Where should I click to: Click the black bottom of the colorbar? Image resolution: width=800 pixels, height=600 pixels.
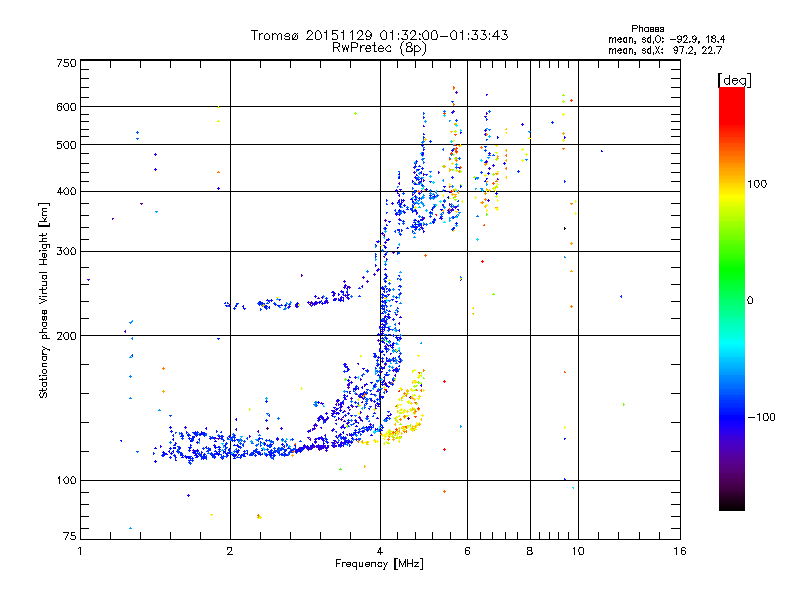[732, 503]
